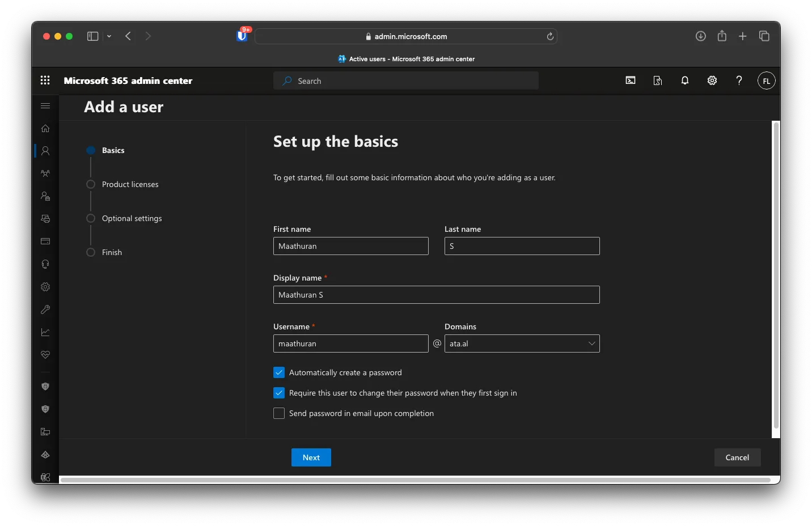Click the vertical scrollbar of the form

(x=776, y=275)
